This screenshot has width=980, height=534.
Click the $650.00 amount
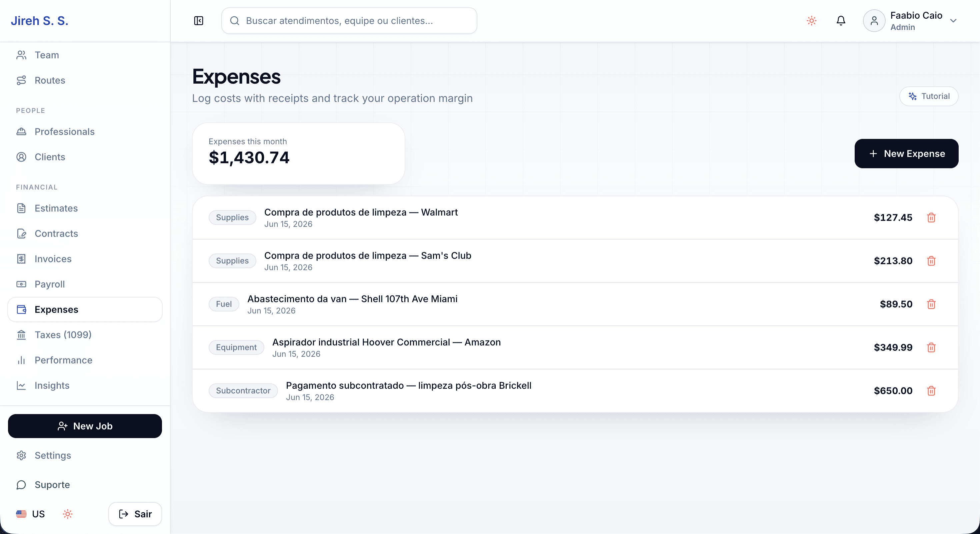click(893, 391)
